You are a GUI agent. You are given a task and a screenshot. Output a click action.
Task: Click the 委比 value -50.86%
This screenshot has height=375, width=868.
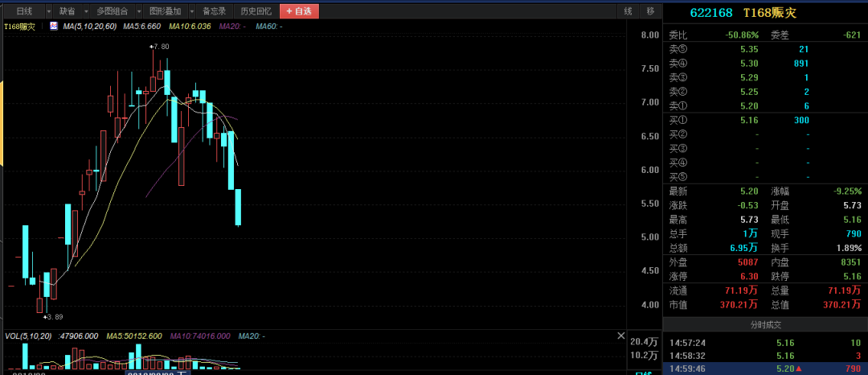[742, 35]
